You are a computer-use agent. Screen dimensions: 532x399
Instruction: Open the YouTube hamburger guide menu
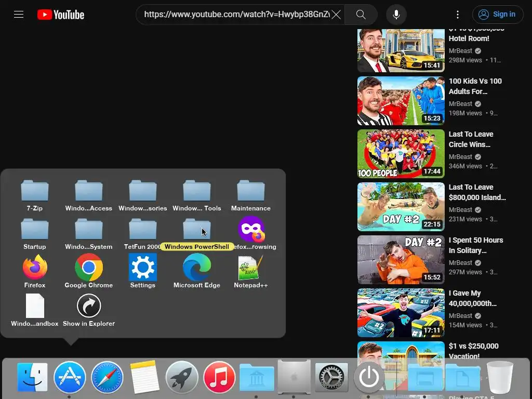coord(19,14)
